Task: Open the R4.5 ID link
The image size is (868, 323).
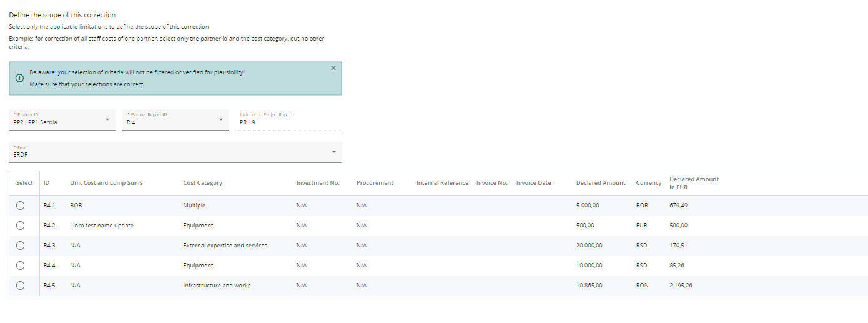Action: tap(49, 286)
